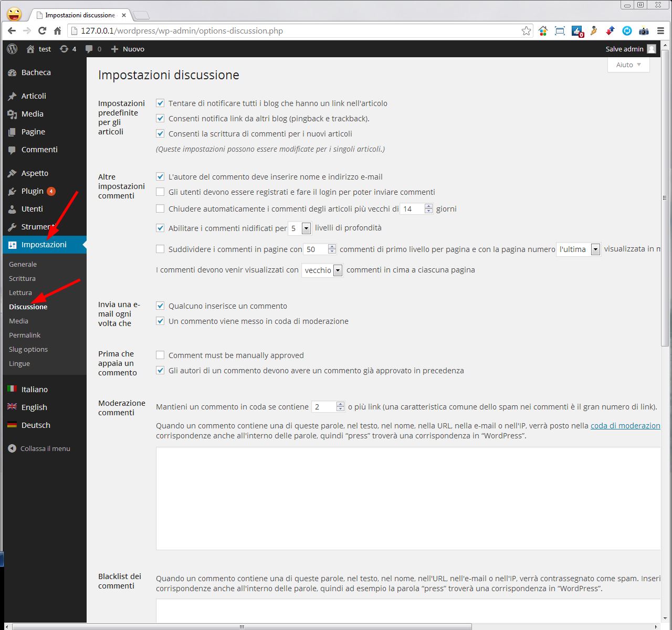Click the Plugin icon in sidebar
Image resolution: width=672 pixels, height=630 pixels.
coord(13,192)
